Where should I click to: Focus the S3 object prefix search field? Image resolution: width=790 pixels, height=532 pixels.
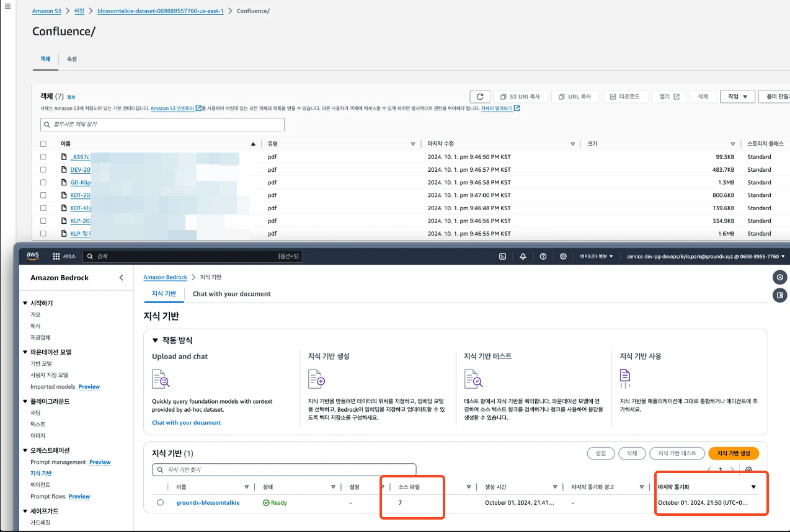tap(162, 124)
